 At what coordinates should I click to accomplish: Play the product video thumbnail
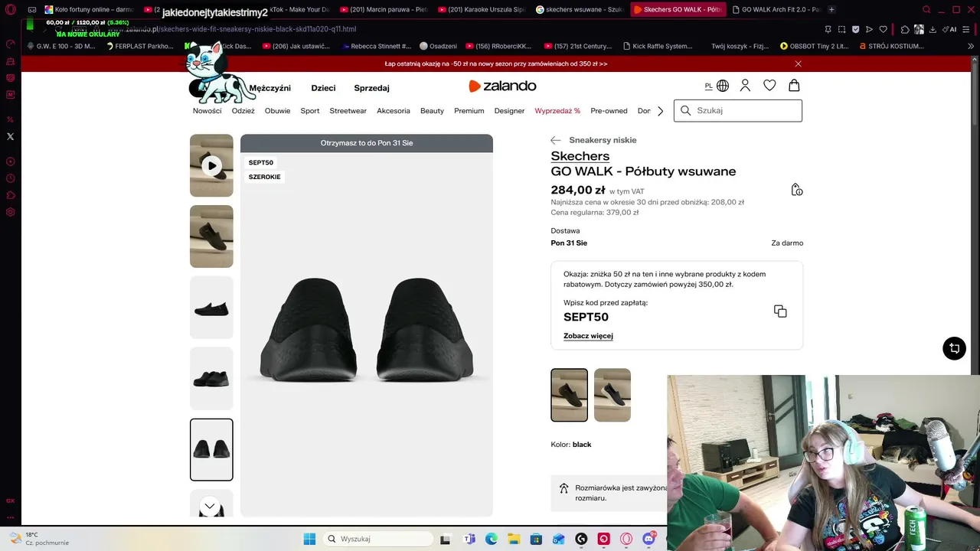coord(211,165)
